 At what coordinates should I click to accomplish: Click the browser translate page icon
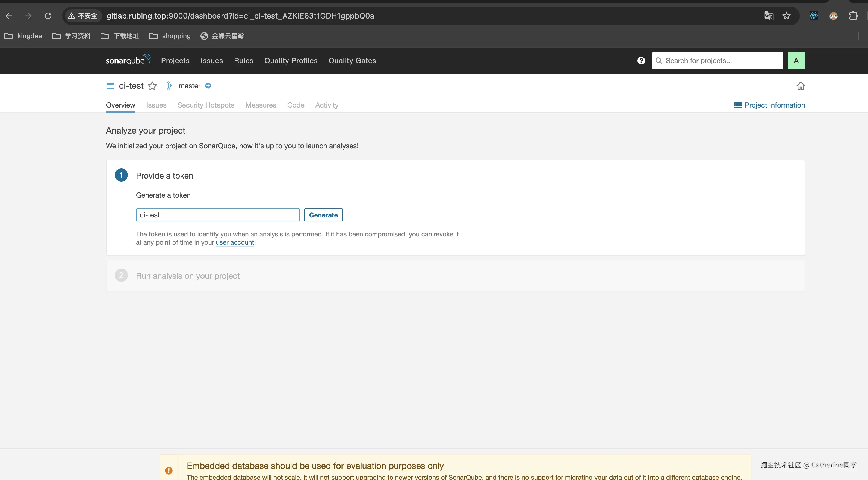769,16
